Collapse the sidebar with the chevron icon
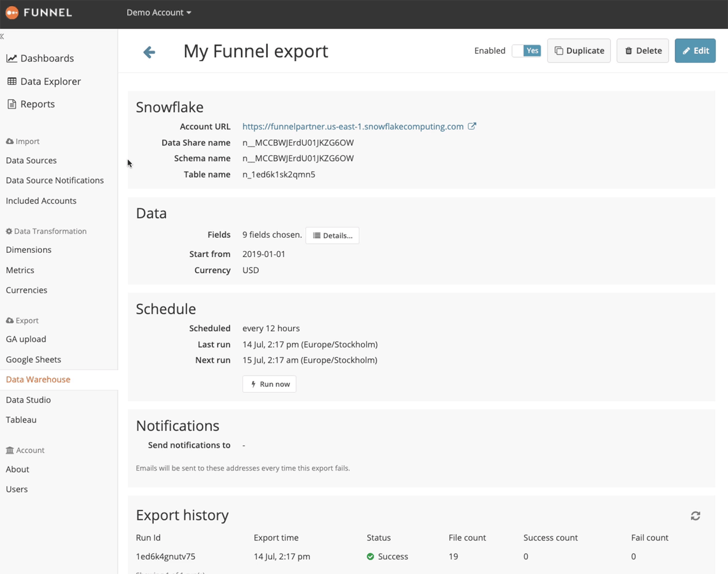Viewport: 728px width, 574px height. pyautogui.click(x=2, y=36)
